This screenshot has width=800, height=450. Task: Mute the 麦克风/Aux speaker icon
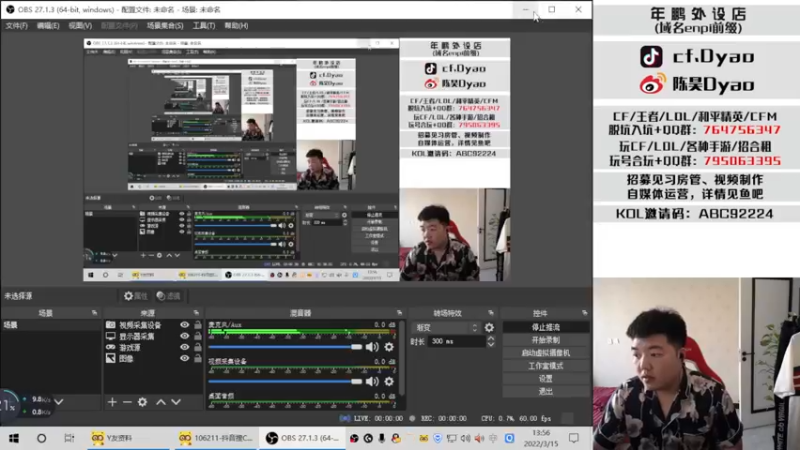(372, 347)
